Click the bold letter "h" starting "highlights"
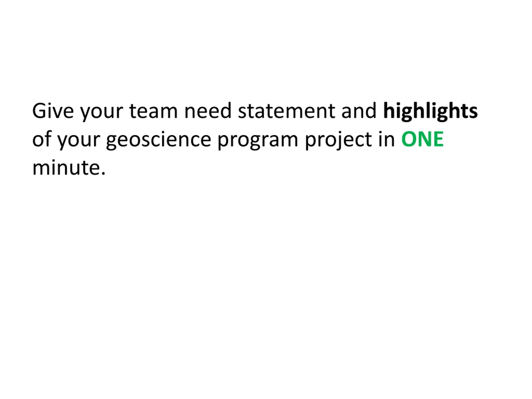The image size is (532, 399). click(388, 111)
